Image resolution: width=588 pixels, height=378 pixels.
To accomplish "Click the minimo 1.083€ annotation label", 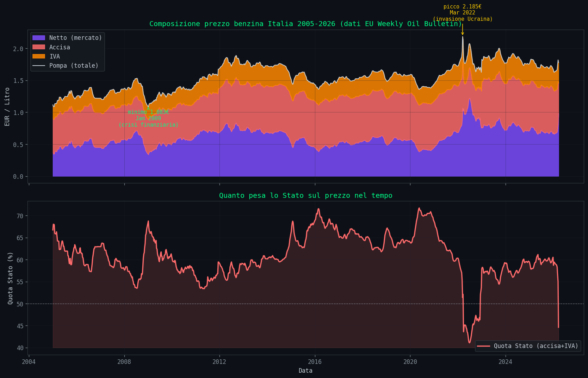I will [148, 112].
